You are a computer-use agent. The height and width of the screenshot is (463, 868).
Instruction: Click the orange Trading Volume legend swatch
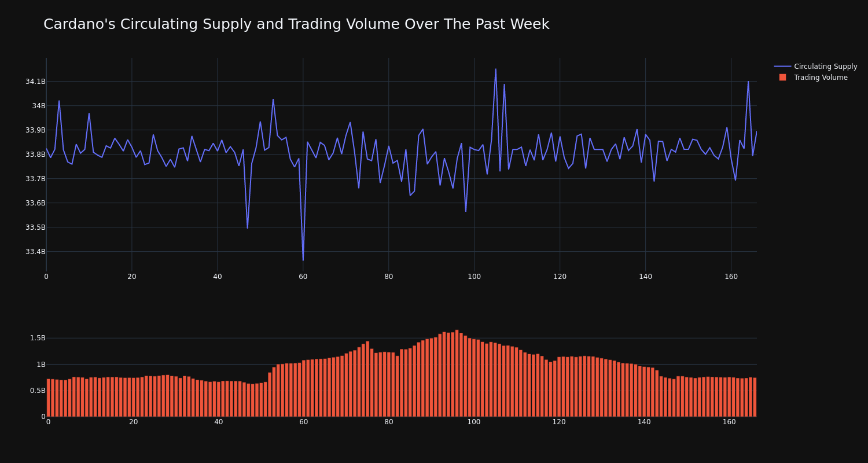782,78
